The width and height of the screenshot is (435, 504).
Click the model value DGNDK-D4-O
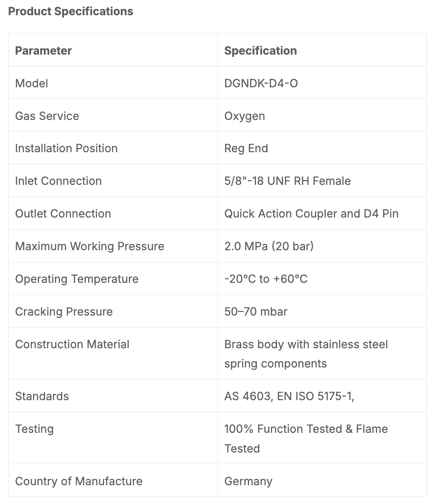click(261, 83)
